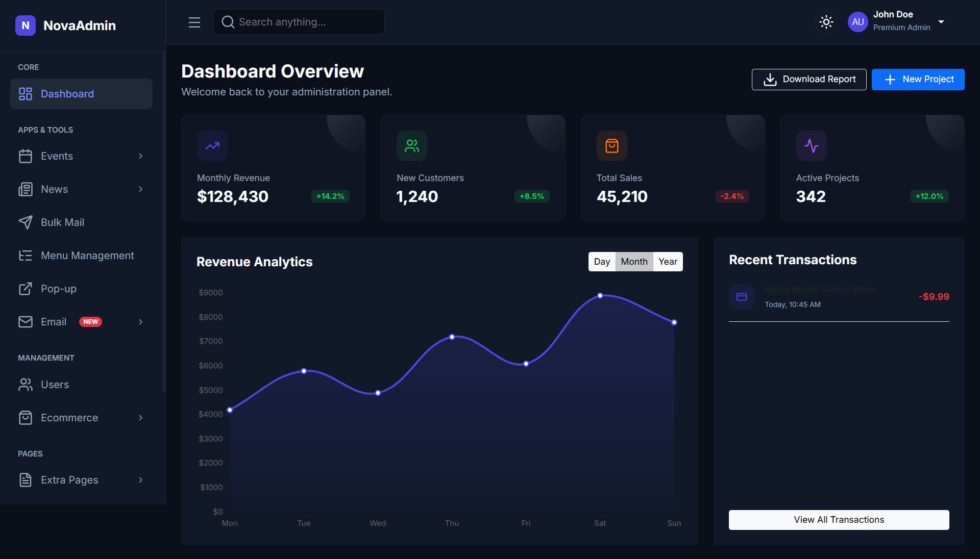Open Menu Management in the sidebar

[87, 256]
